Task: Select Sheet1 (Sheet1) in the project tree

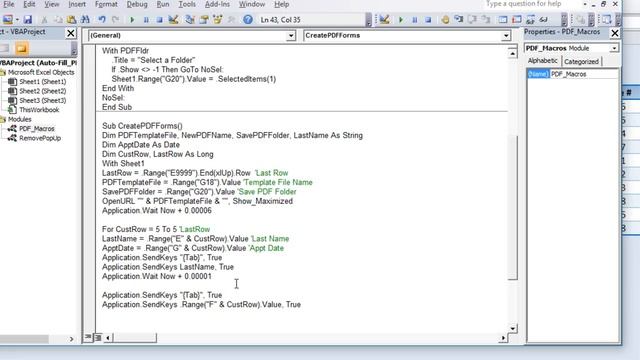Action: pyautogui.click(x=42, y=82)
